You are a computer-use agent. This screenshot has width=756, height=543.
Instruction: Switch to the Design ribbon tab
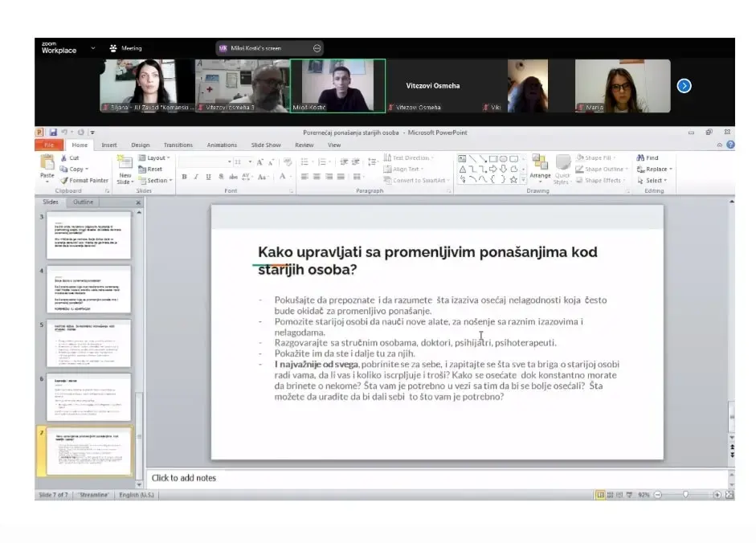[x=141, y=145]
